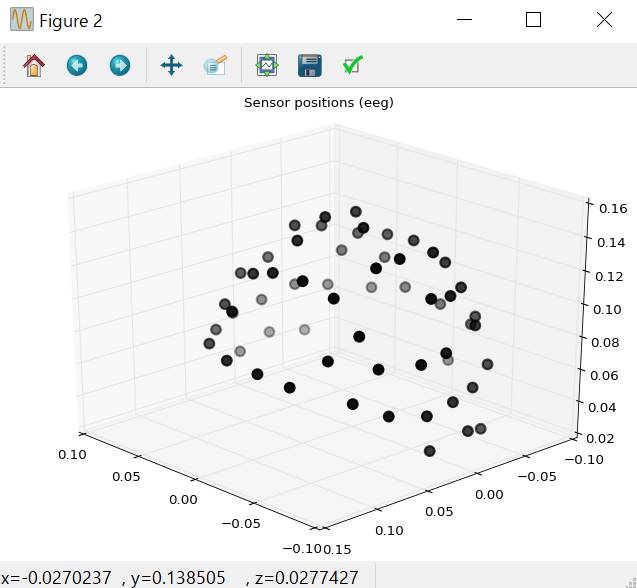Click the leftmost sensor dot in plot
This screenshot has height=588, width=637.
(209, 344)
